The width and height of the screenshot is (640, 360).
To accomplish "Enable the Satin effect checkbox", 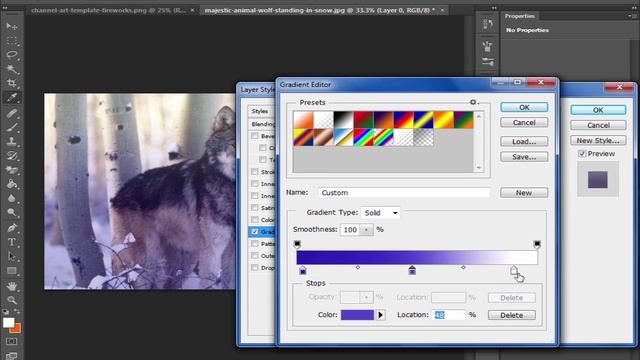I will click(255, 208).
